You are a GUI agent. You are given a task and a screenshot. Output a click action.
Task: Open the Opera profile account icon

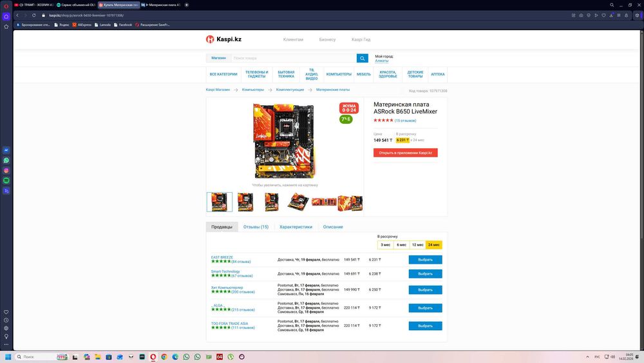[627, 15]
